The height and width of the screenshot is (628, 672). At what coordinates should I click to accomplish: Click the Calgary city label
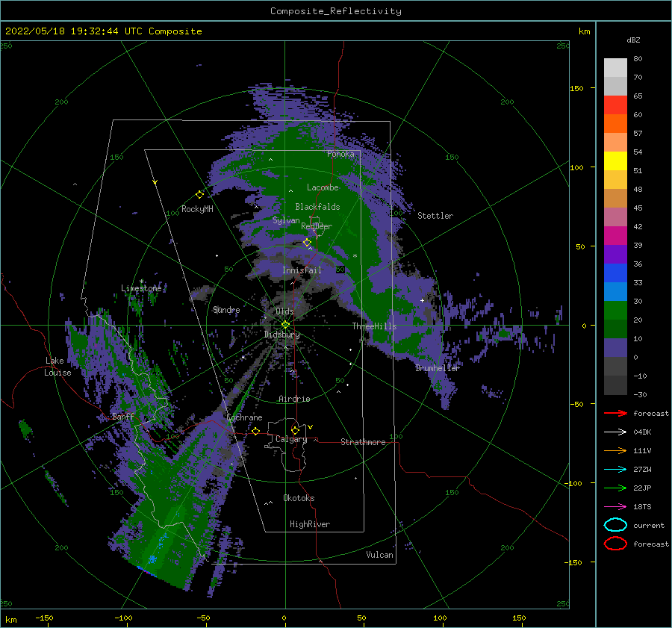point(291,439)
